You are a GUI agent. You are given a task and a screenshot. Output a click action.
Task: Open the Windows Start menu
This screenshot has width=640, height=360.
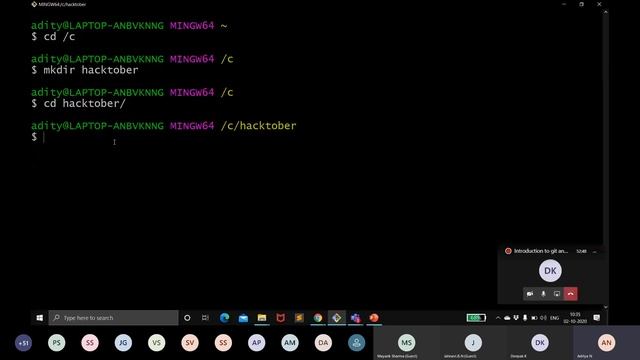pos(40,318)
